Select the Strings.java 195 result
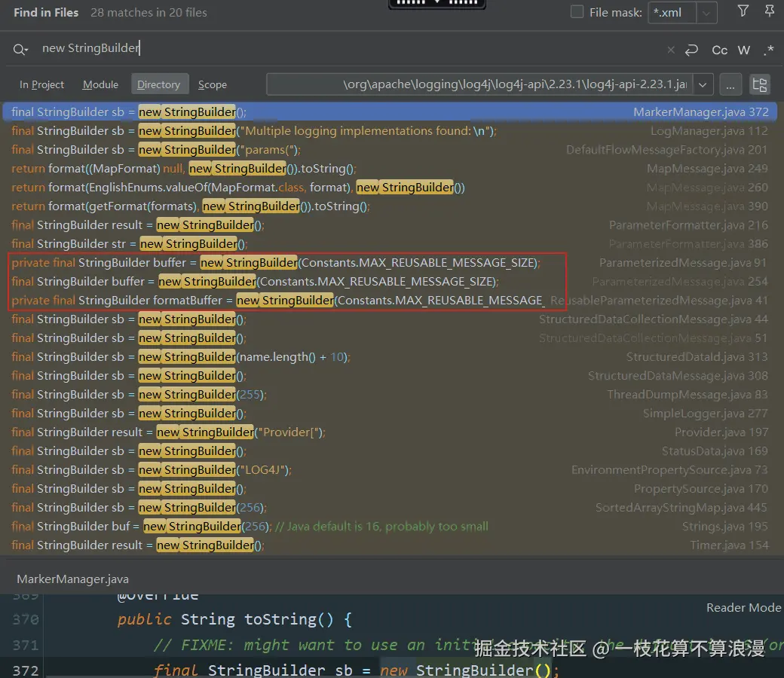Viewport: 784px width, 678px height. [x=390, y=527]
